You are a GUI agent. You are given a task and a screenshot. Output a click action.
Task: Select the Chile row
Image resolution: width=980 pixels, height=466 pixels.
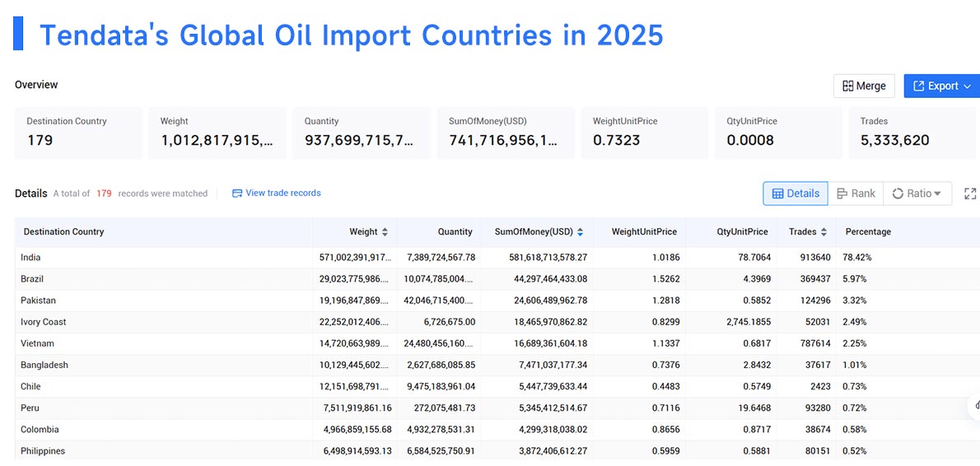pyautogui.click(x=497, y=387)
